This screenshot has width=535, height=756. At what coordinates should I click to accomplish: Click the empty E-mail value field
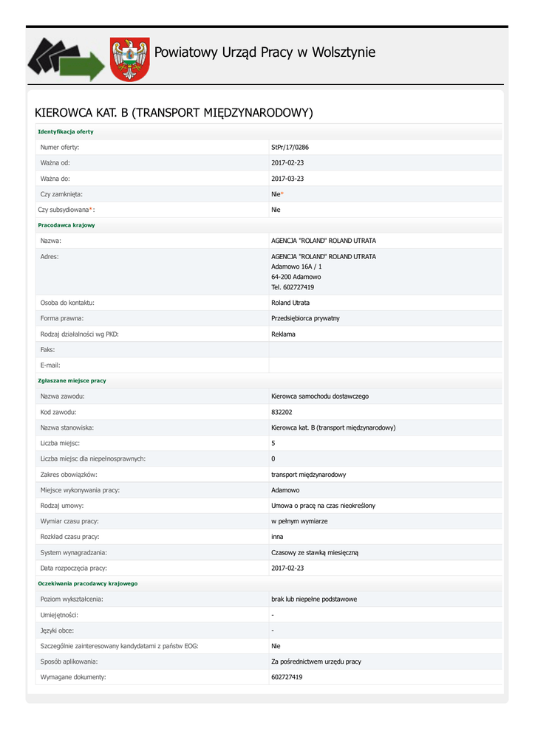click(384, 365)
